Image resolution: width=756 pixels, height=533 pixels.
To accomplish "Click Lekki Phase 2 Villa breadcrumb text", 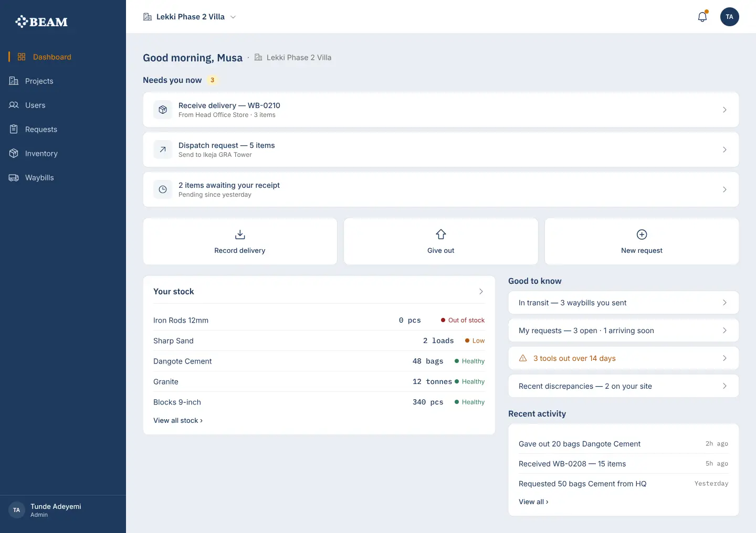I will coord(299,57).
